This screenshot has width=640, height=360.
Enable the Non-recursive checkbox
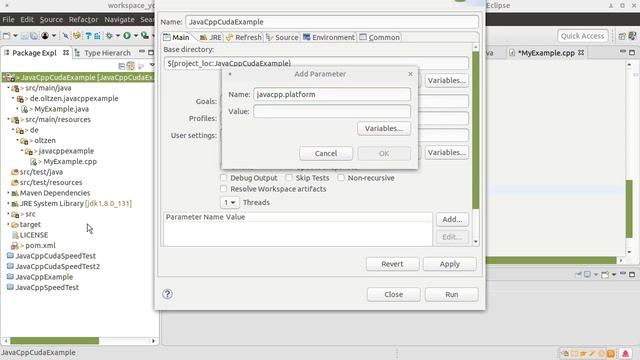pyautogui.click(x=341, y=178)
